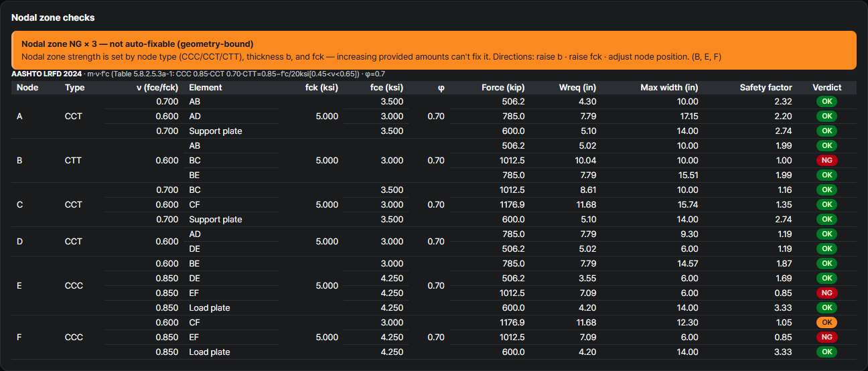Click the Node column header

tap(27, 88)
